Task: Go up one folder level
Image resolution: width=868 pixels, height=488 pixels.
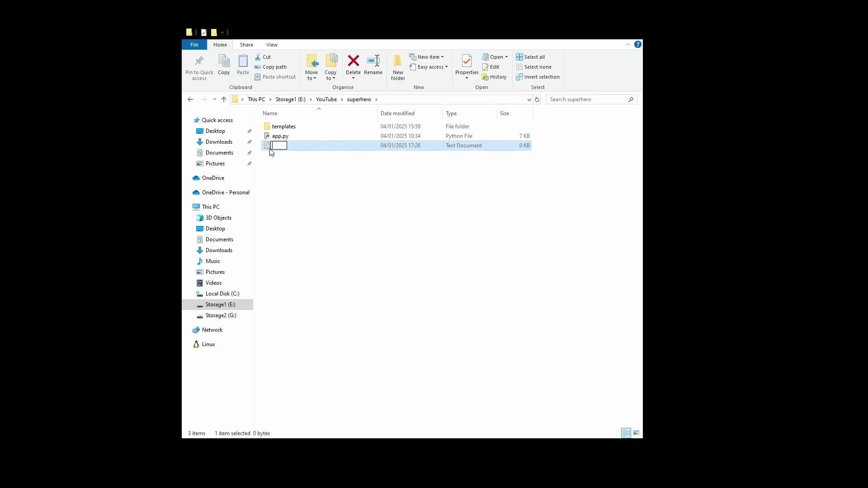Action: point(224,99)
